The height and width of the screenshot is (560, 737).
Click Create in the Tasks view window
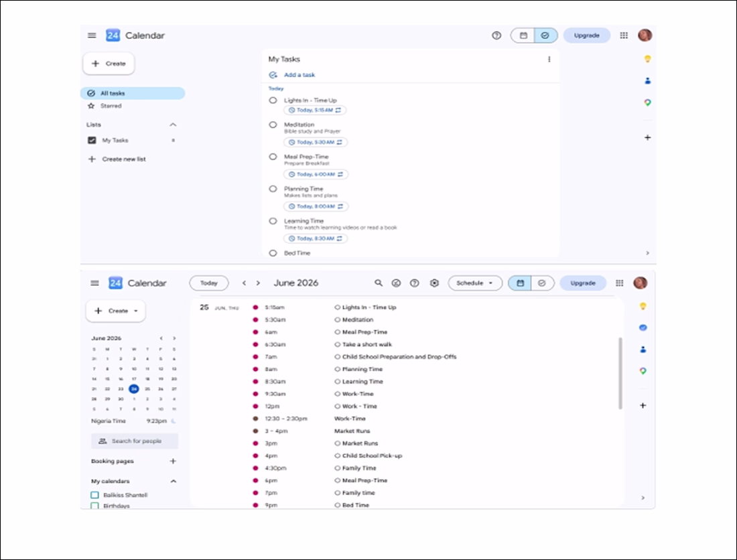click(109, 64)
